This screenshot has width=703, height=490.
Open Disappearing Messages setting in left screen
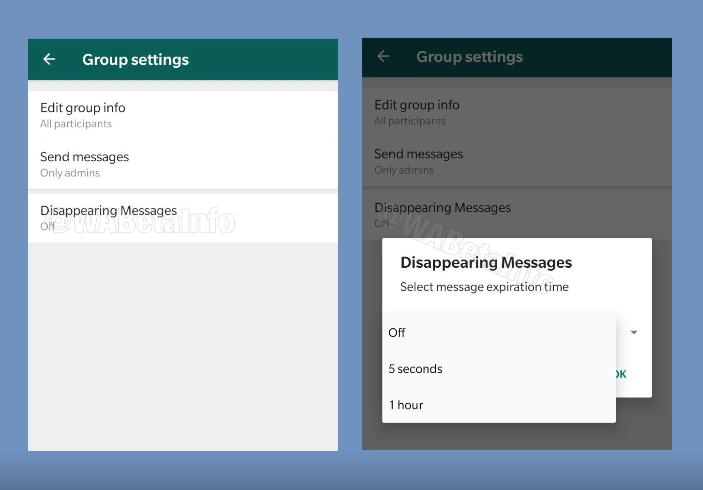tap(183, 218)
